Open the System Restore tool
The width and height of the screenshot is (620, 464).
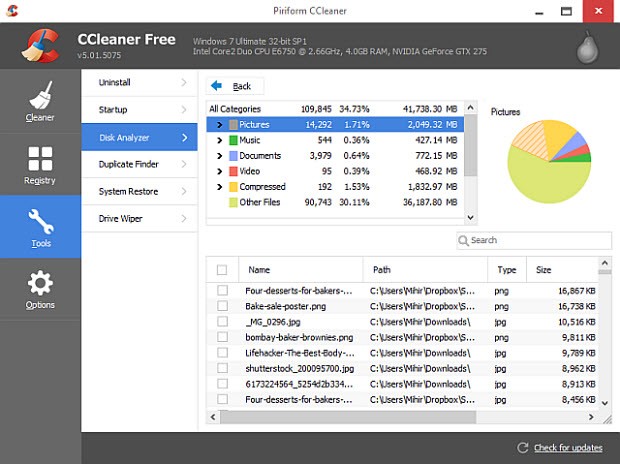coord(139,191)
